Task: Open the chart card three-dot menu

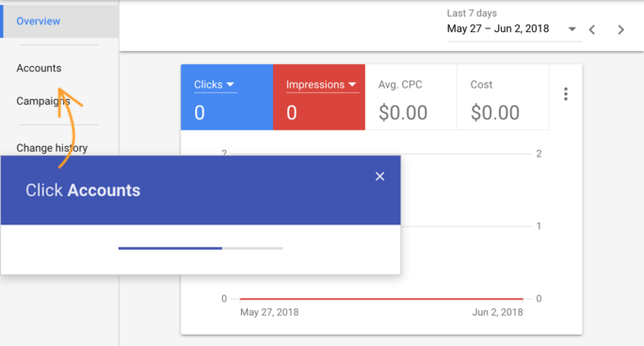Action: (x=566, y=94)
